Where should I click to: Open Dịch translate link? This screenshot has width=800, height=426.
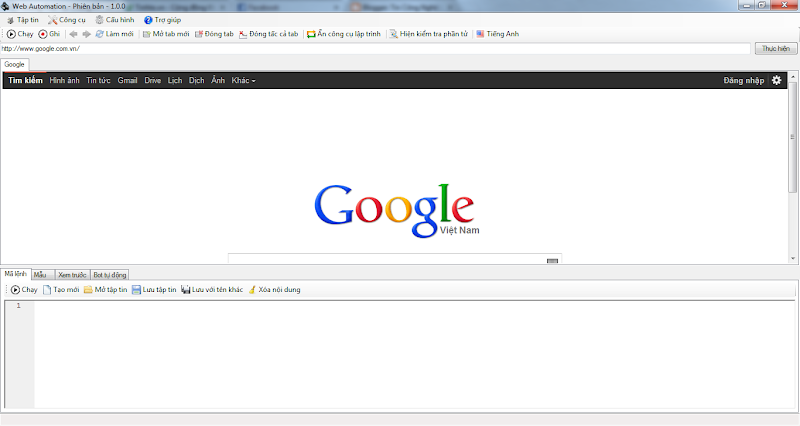(x=196, y=81)
